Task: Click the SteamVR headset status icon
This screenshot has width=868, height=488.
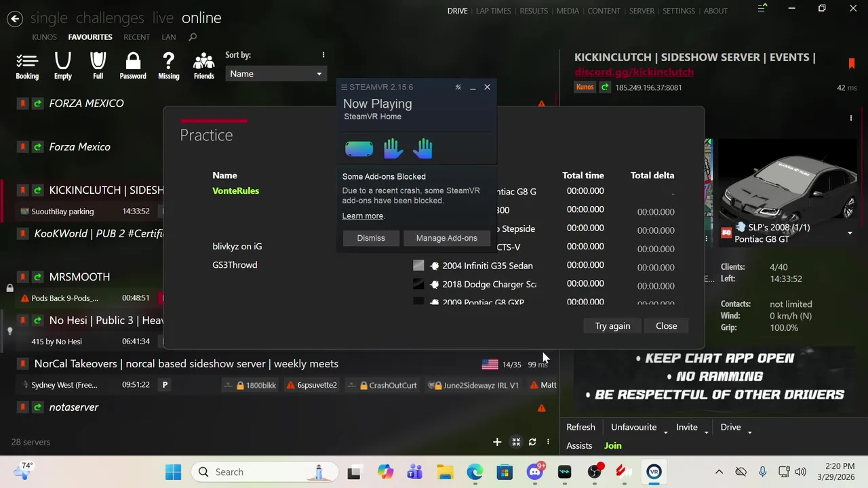Action: [x=359, y=148]
